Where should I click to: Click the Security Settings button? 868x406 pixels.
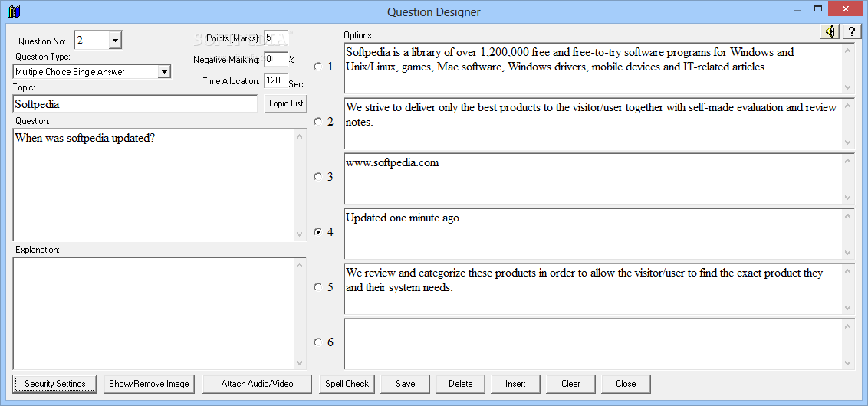(54, 384)
